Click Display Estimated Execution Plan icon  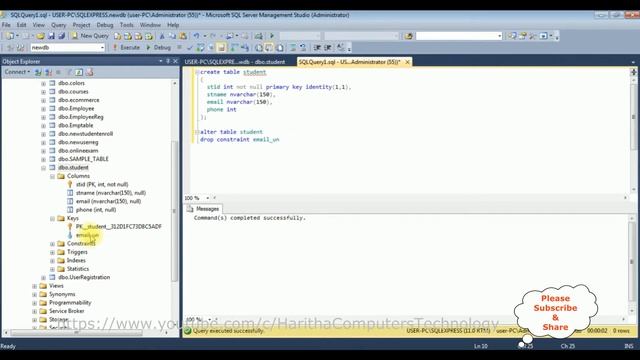point(200,47)
